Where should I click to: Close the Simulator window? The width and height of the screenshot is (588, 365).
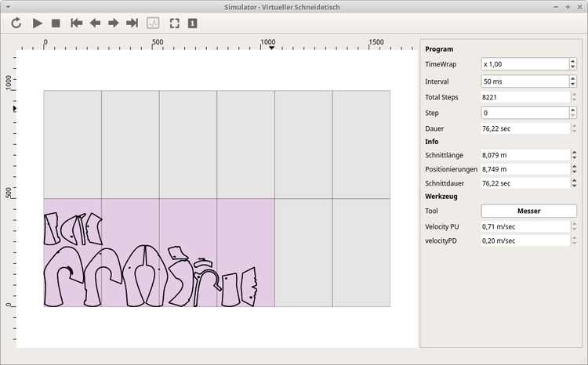tap(579, 7)
